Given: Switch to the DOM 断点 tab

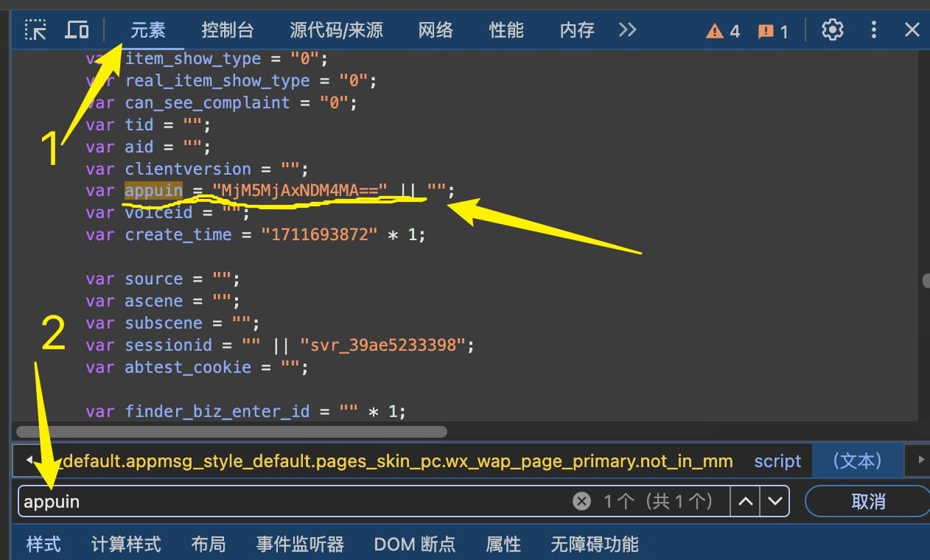Looking at the screenshot, I should click(415, 545).
